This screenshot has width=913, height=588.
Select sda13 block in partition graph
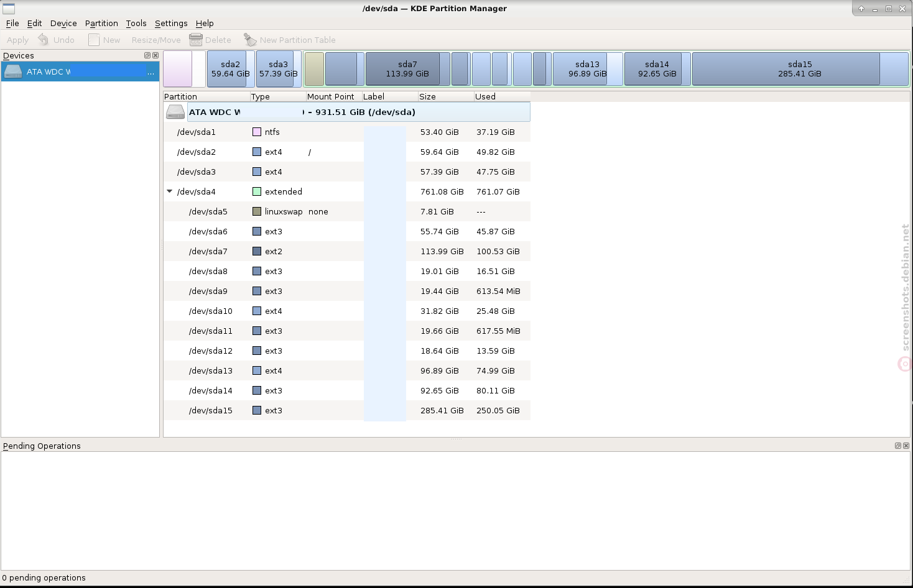pyautogui.click(x=587, y=68)
